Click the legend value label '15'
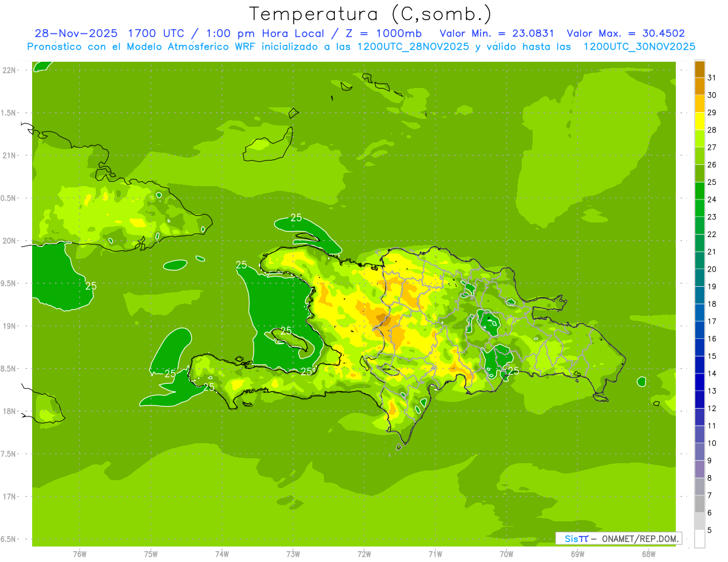This screenshot has width=728, height=562. [712, 356]
